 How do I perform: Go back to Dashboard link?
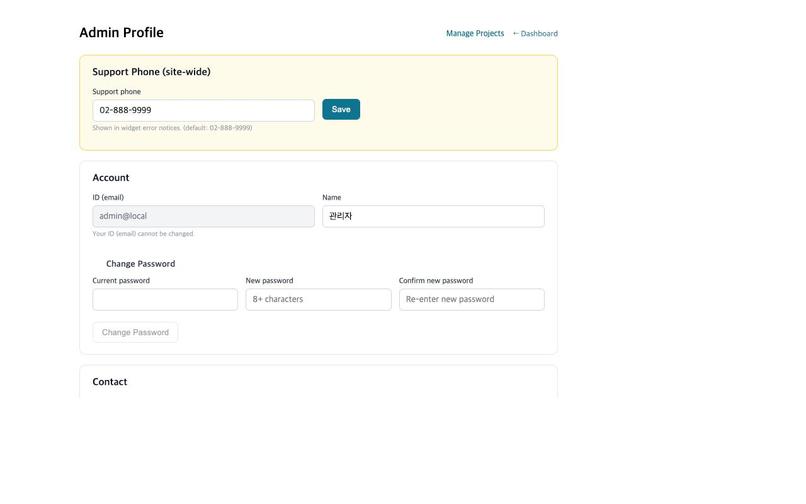(x=535, y=33)
